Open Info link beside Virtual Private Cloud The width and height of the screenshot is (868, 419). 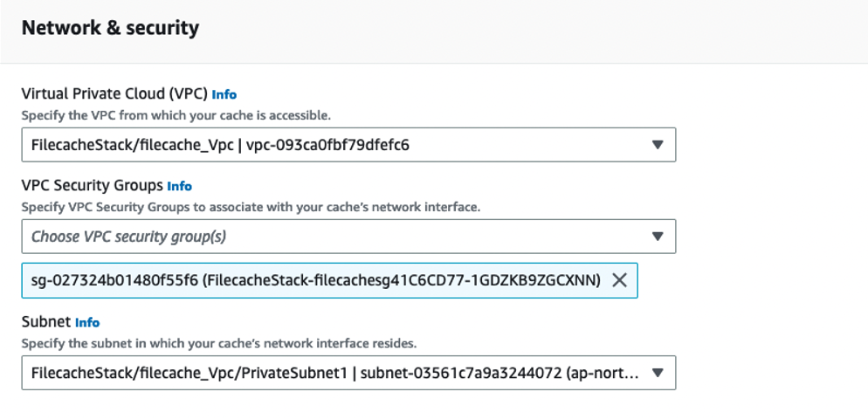click(x=224, y=94)
